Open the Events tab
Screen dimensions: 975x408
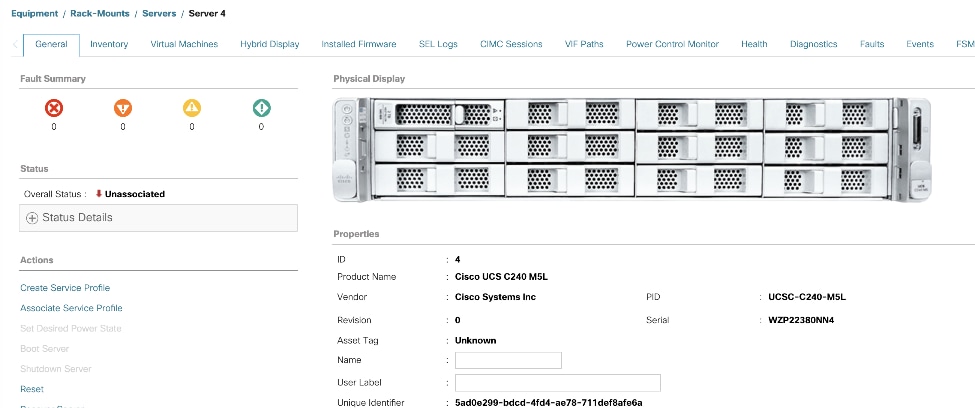click(x=920, y=44)
